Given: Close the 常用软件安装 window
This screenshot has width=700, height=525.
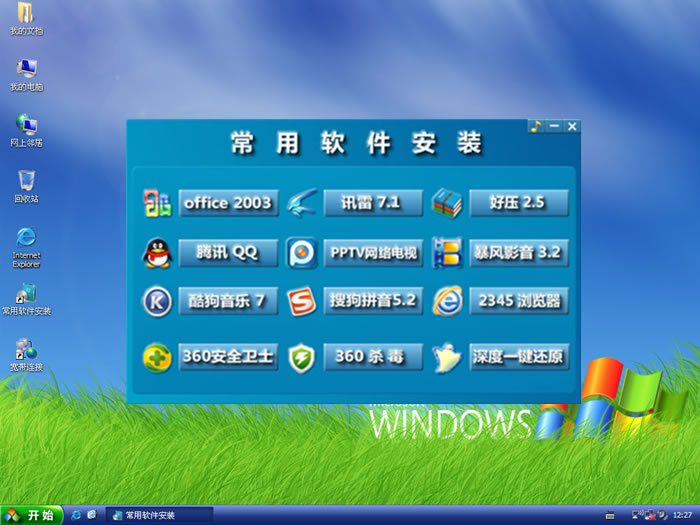Looking at the screenshot, I should click(572, 127).
